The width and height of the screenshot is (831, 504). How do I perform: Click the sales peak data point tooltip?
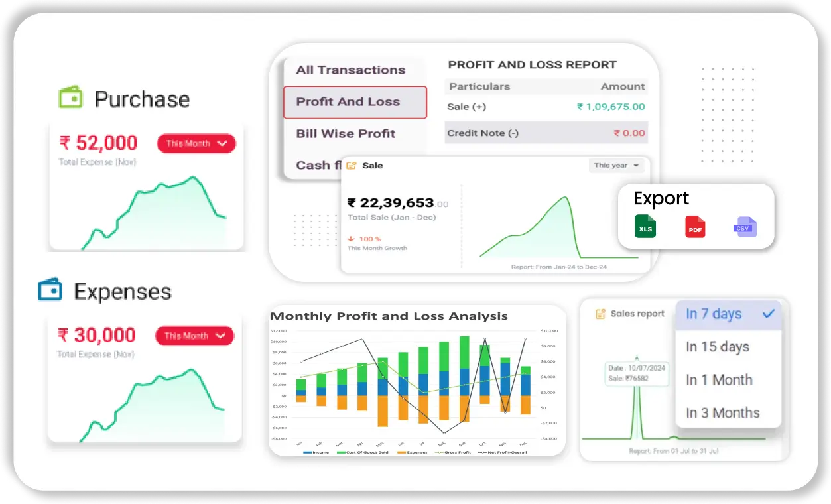pyautogui.click(x=637, y=373)
